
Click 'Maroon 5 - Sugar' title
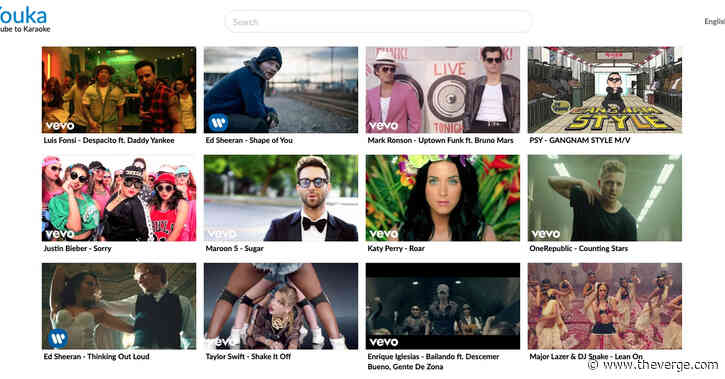point(234,248)
